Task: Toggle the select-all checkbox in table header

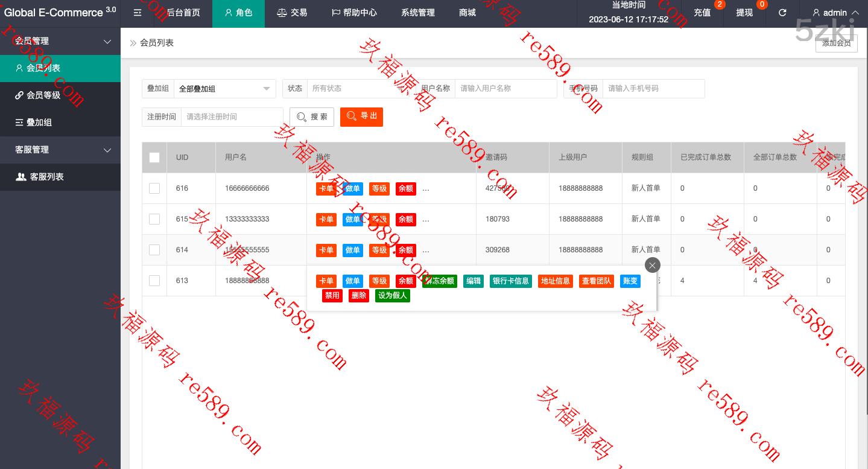Action: tap(154, 158)
